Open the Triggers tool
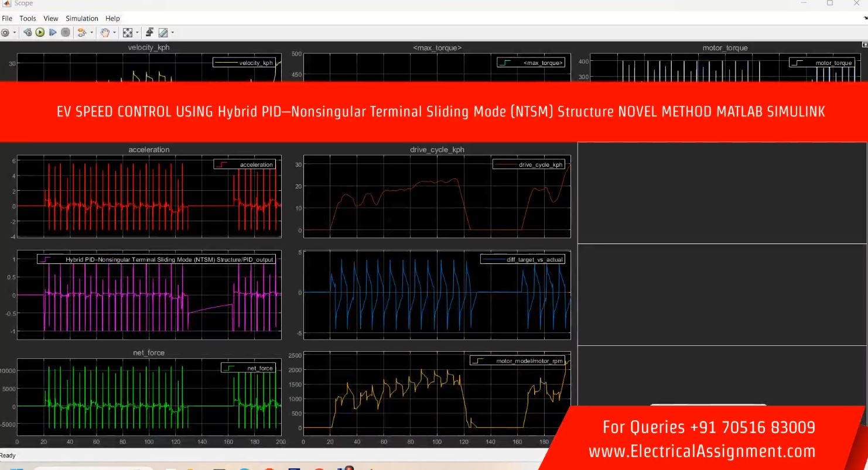Screen dimensions: 868x470 pyautogui.click(x=149, y=33)
